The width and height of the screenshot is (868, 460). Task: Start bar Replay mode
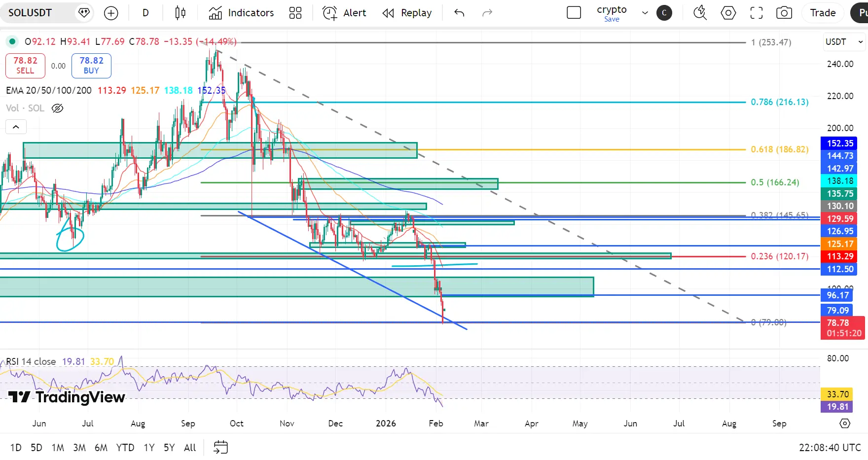click(x=407, y=13)
